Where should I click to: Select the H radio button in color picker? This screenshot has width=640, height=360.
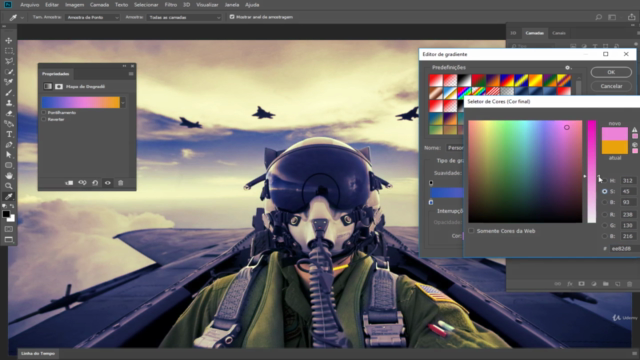pos(604,180)
